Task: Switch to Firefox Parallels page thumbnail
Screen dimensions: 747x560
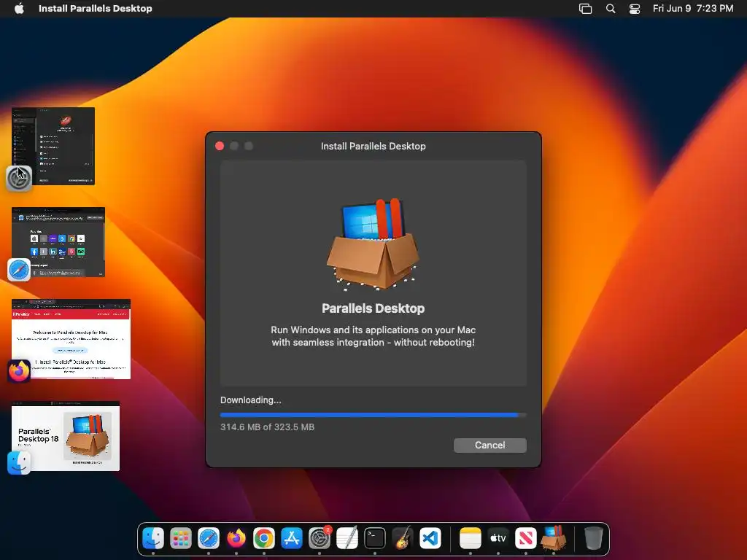Action: coord(71,339)
